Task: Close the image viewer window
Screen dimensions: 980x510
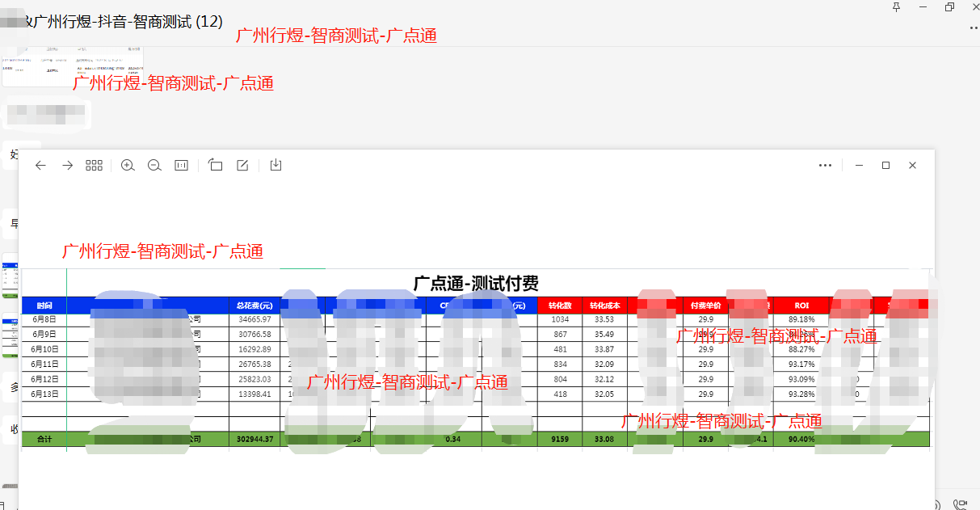Action: click(x=912, y=165)
